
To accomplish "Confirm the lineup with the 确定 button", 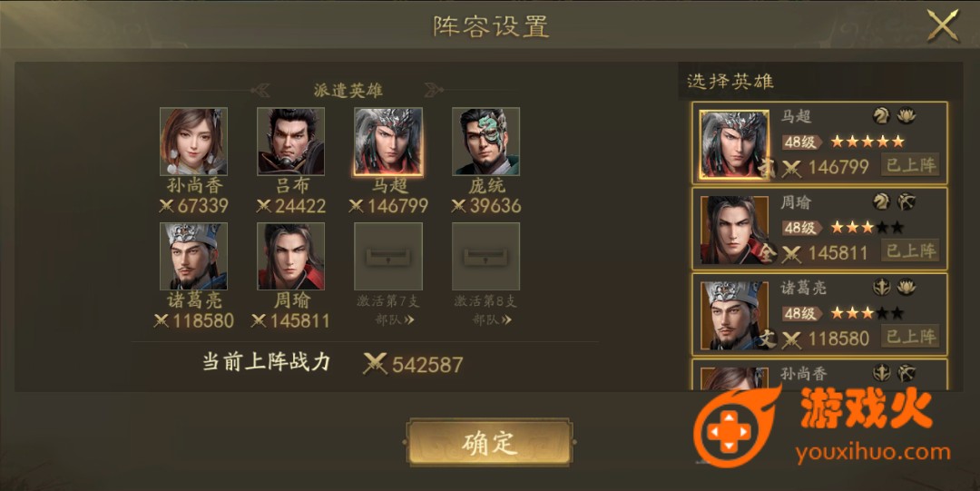I will [490, 442].
